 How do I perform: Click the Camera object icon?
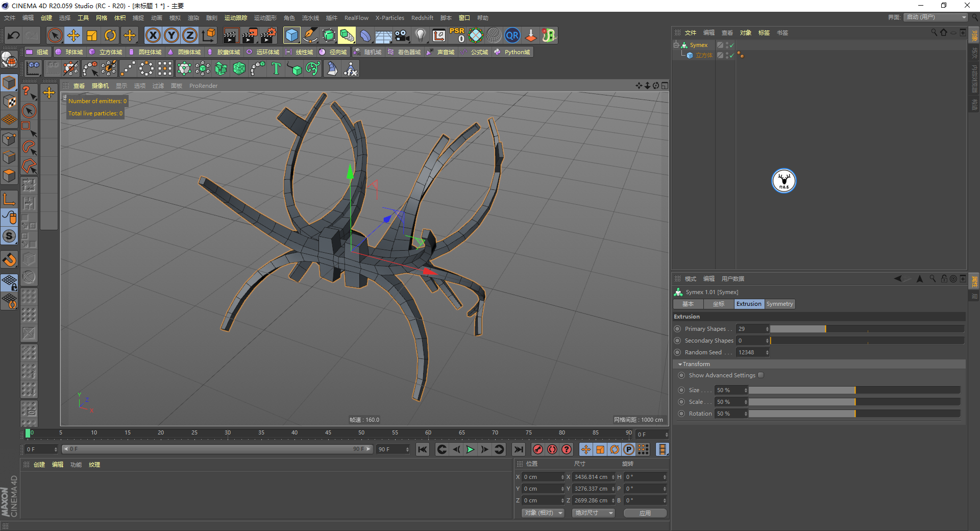(402, 35)
